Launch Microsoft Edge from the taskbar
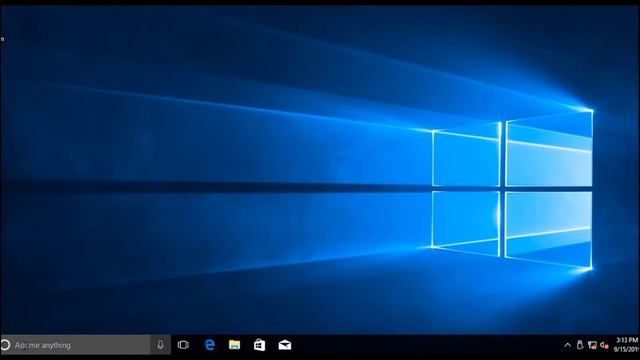This screenshot has height=360, width=640. pyautogui.click(x=210, y=345)
